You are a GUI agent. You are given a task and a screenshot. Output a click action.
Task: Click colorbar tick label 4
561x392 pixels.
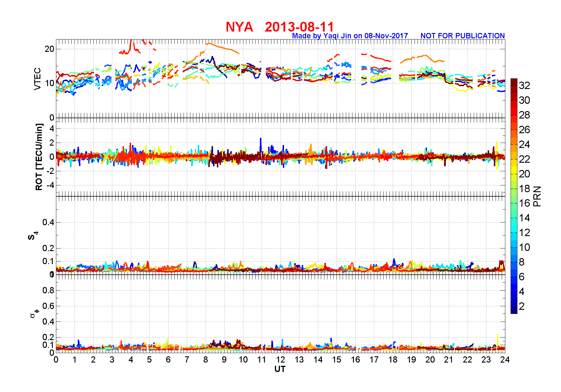tap(522, 291)
